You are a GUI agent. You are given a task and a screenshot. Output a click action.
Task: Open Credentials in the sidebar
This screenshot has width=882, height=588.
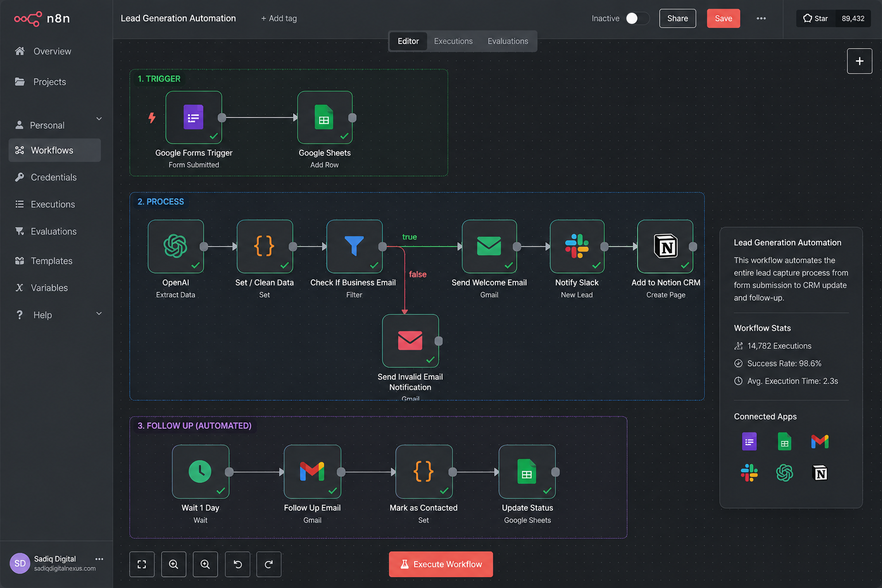click(x=53, y=177)
